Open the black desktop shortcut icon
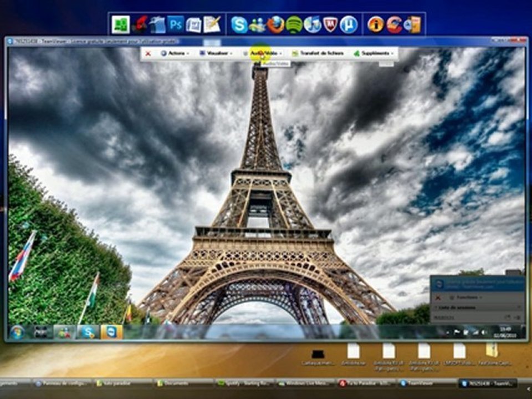 coord(318,357)
